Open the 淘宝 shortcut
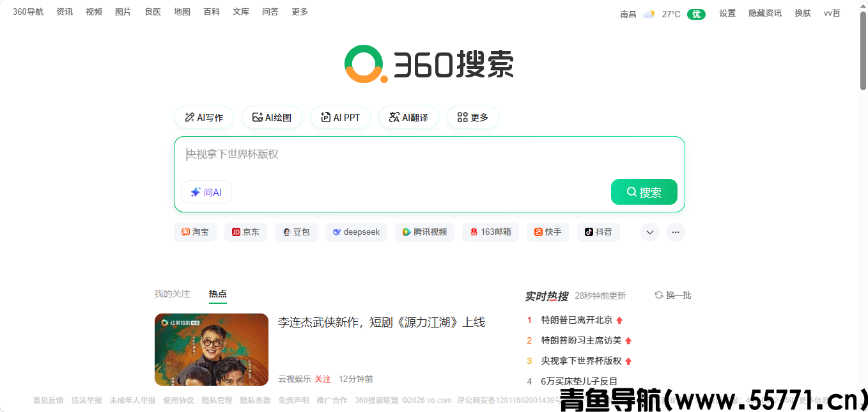The height and width of the screenshot is (412, 868). pos(195,232)
